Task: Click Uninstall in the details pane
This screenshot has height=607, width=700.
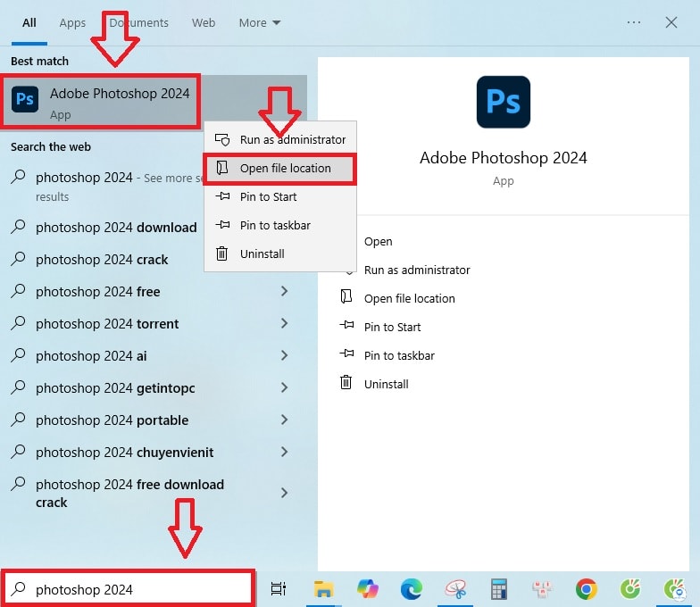Action: (x=386, y=384)
